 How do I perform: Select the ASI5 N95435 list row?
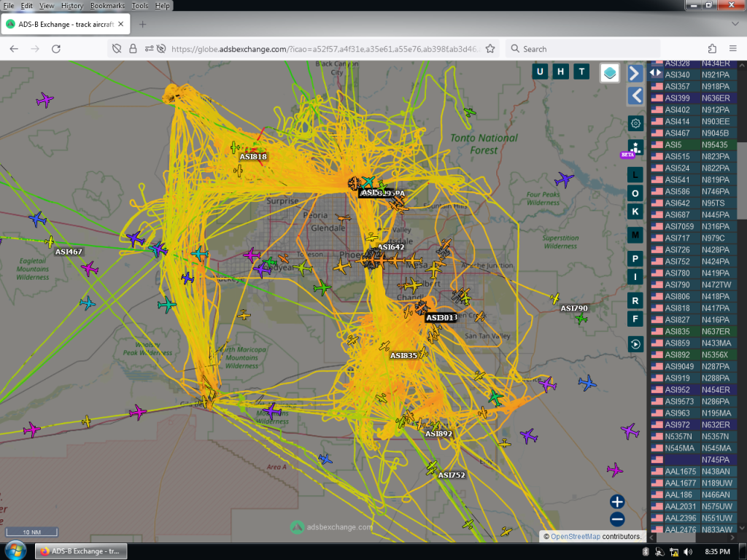694,145
